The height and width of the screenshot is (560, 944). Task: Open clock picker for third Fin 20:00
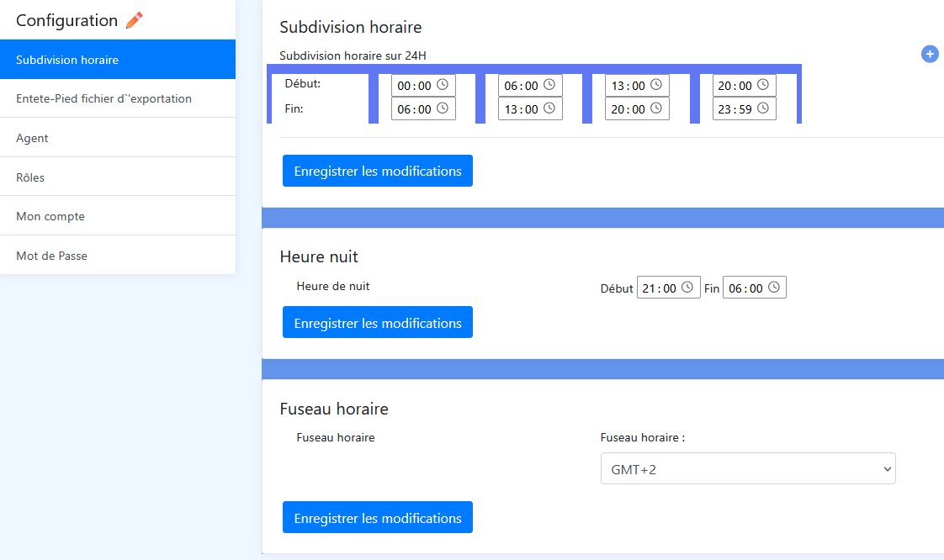pyautogui.click(x=656, y=108)
